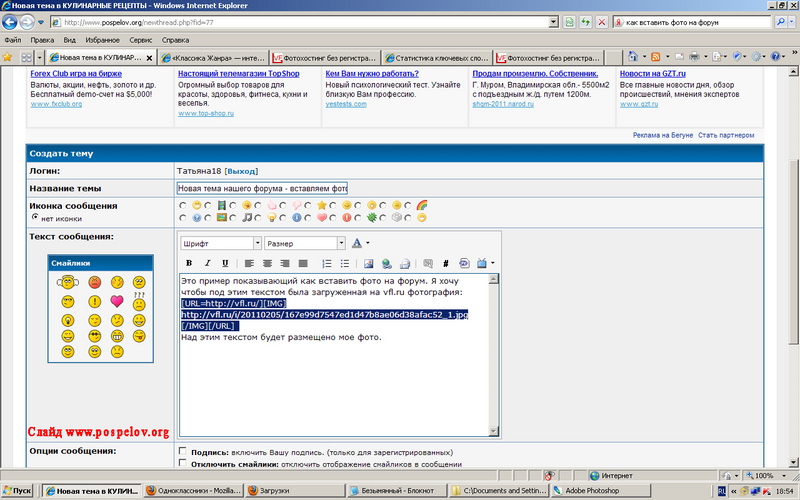Enable the Подпись signature checkbox

(x=183, y=451)
